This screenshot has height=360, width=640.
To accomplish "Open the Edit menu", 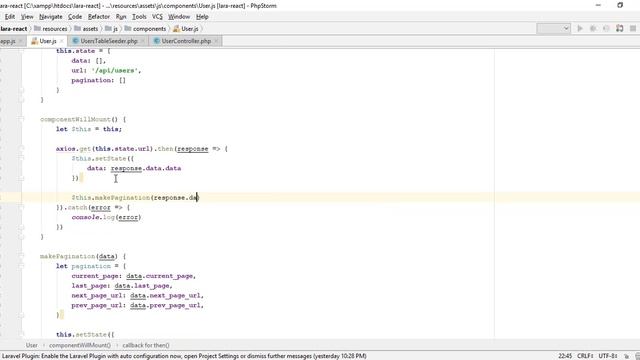I will 10,17.
